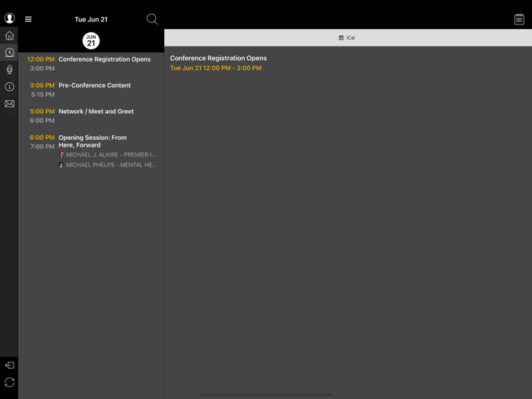
Task: Open Conference Registration Opens session
Action: (x=91, y=63)
